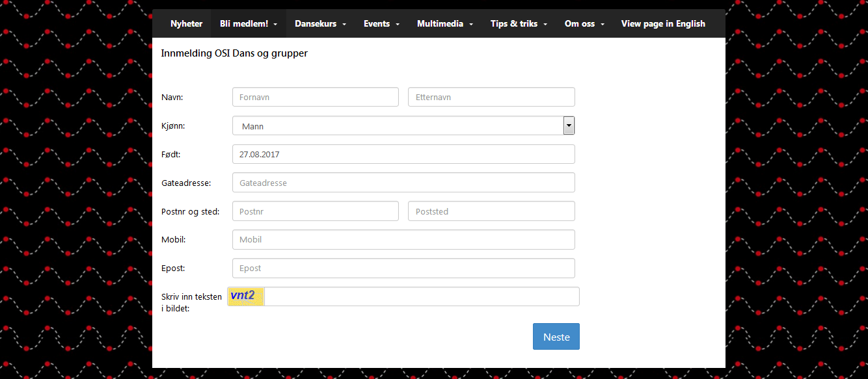The height and width of the screenshot is (379, 868).
Task: Open the Om oss menu
Action: point(584,23)
